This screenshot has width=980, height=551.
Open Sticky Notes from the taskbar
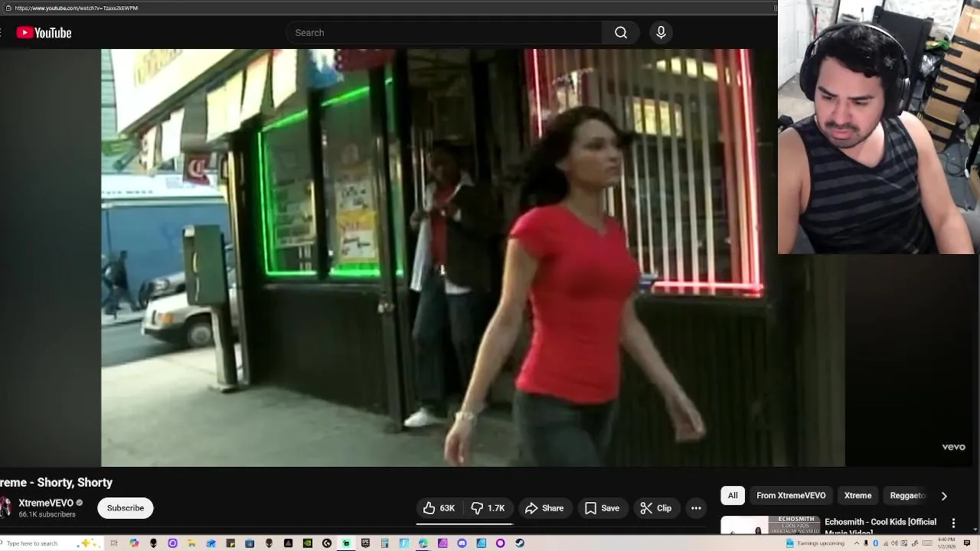coord(230,543)
